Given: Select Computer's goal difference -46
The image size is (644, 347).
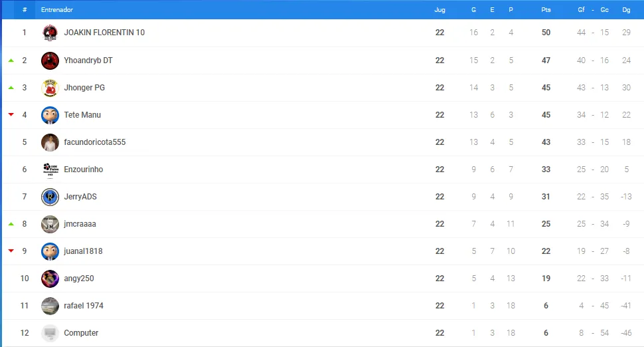Looking at the screenshot, I should 626,333.
